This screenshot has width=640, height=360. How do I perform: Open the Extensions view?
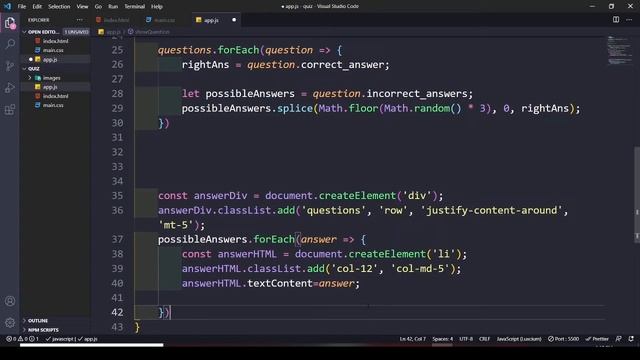click(10, 109)
